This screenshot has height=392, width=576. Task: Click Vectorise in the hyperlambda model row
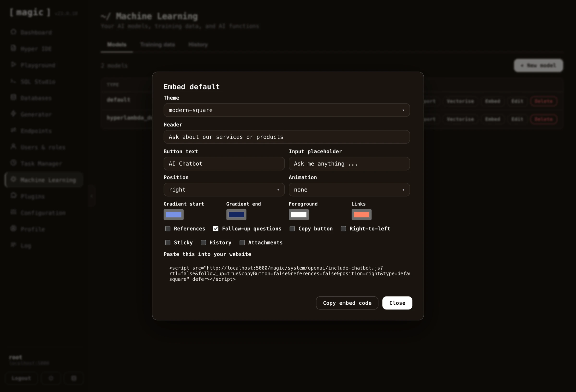[460, 119]
